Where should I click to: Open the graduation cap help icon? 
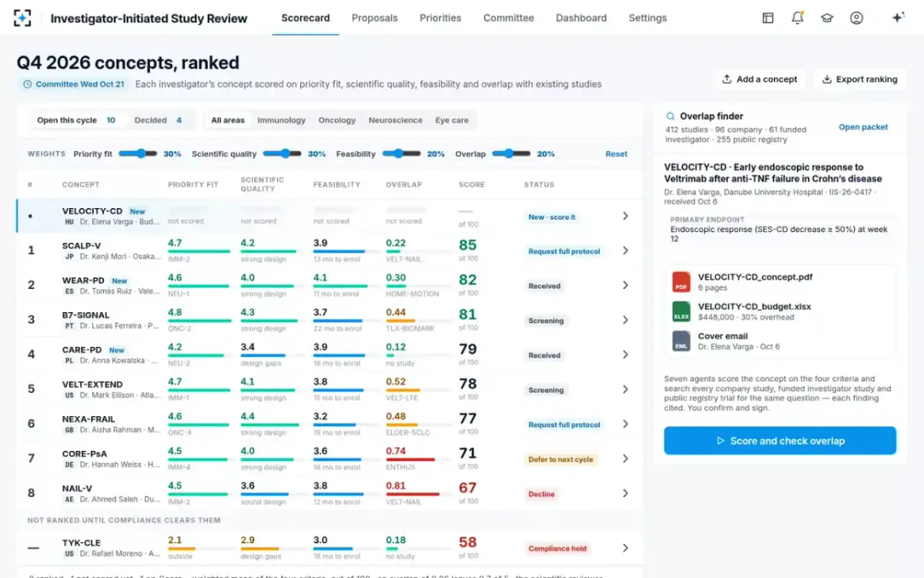827,18
